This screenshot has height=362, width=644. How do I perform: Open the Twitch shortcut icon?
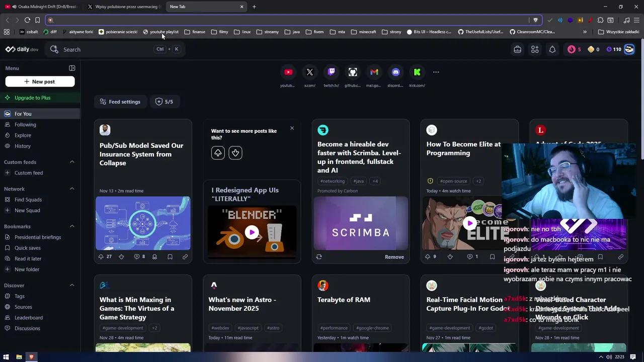point(331,72)
